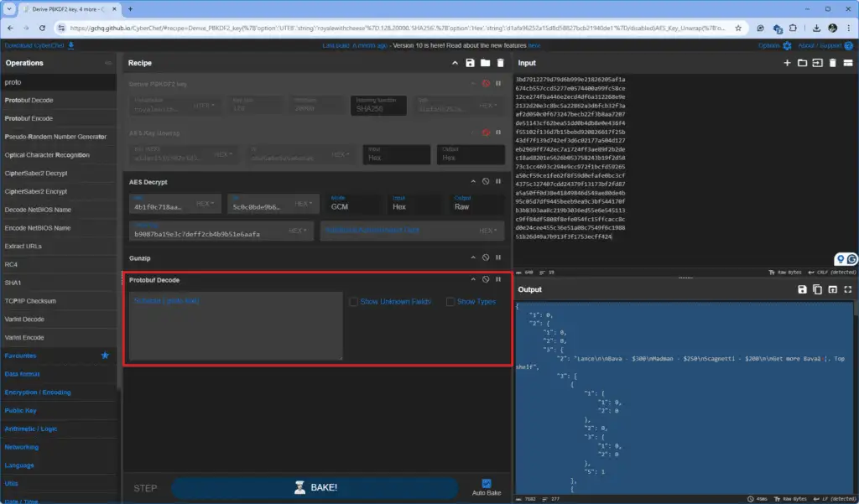The width and height of the screenshot is (859, 504).
Task: Set breakpoint on Gunzip operation
Action: [498, 257]
